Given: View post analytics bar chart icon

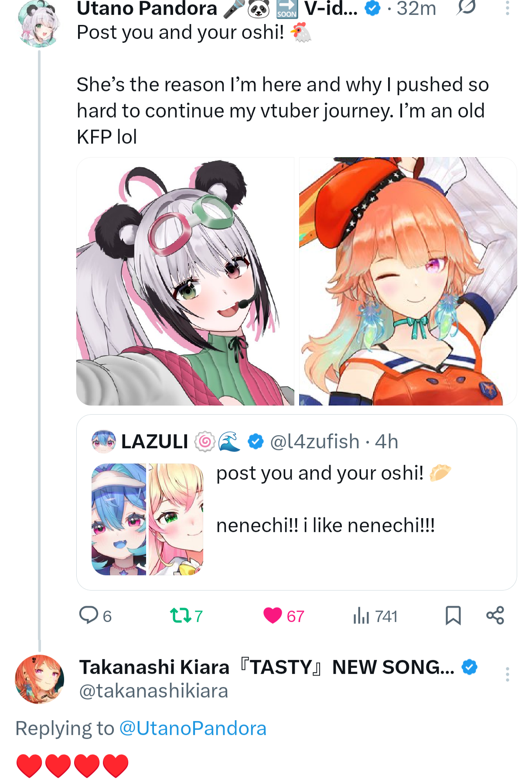Looking at the screenshot, I should [361, 615].
